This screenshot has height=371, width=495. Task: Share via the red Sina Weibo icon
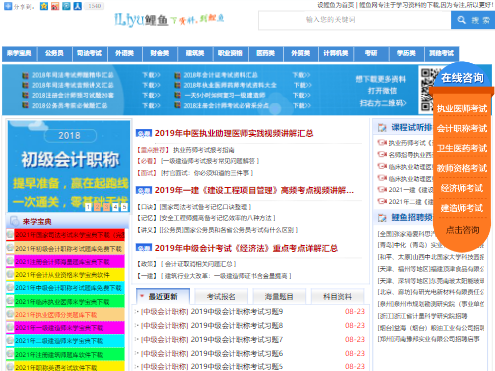point(55,6)
